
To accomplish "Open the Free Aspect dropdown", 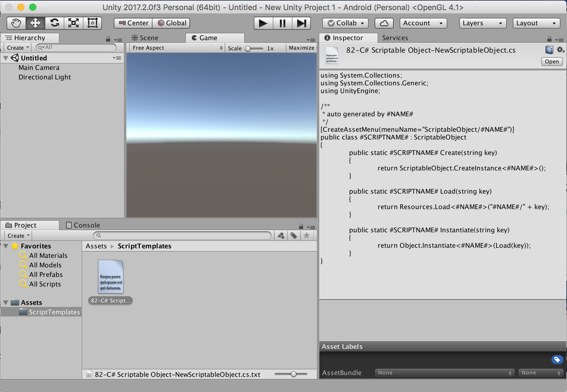I will [177, 48].
